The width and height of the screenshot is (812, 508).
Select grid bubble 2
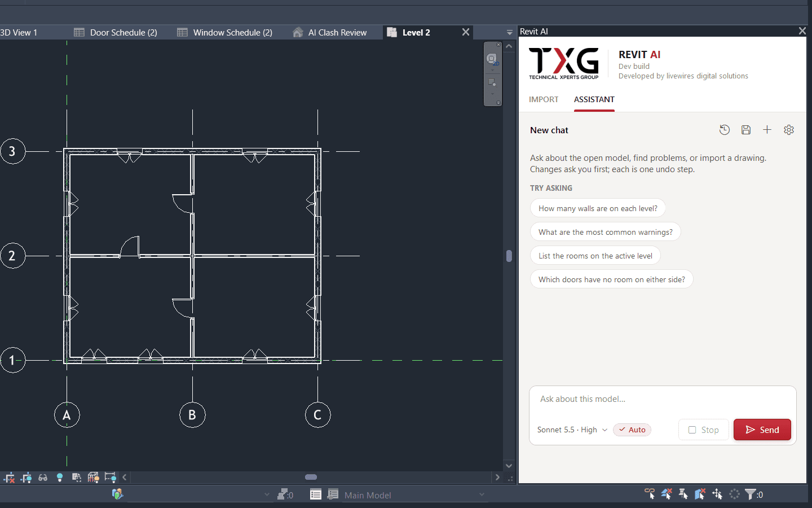[12, 256]
